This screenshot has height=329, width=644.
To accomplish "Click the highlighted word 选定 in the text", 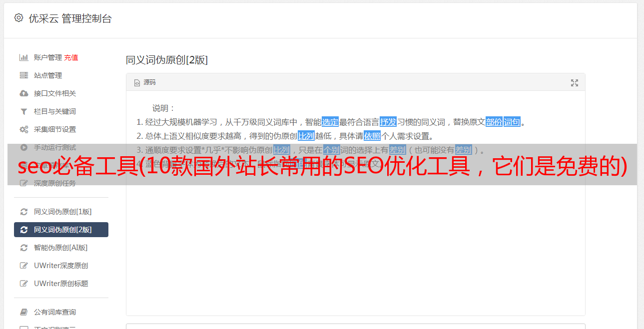I will (x=330, y=122).
